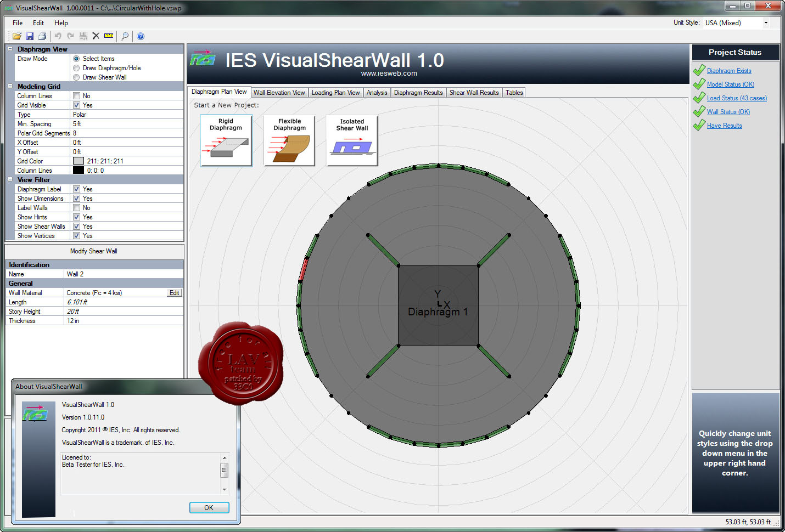
Task: Click the Save floppy disk icon
Action: [30, 36]
